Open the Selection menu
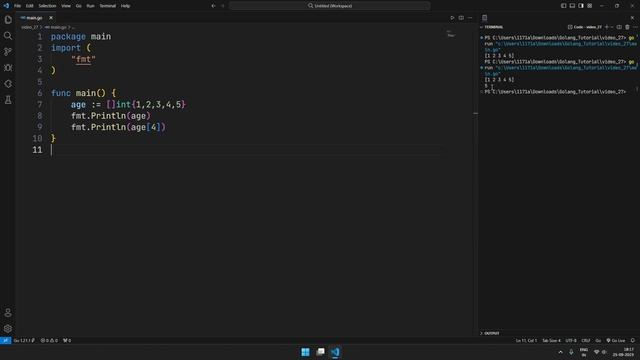The width and height of the screenshot is (640, 360). click(47, 6)
